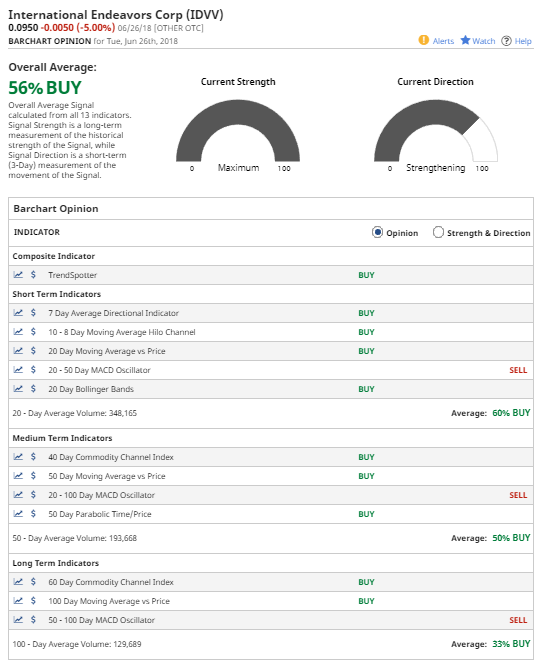Click dollar icon for 7 Day Average Directional Indicator
539x665 pixels.
tap(33, 313)
